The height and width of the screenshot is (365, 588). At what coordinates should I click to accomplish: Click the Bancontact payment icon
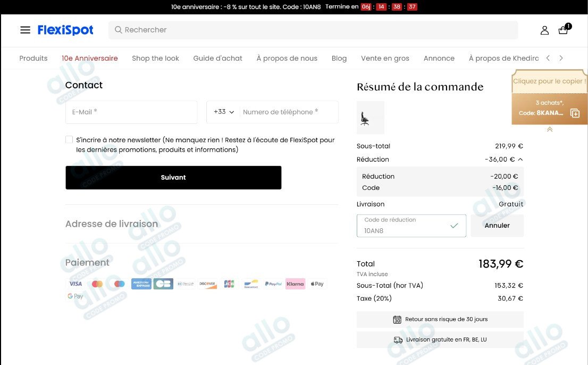[x=251, y=284]
